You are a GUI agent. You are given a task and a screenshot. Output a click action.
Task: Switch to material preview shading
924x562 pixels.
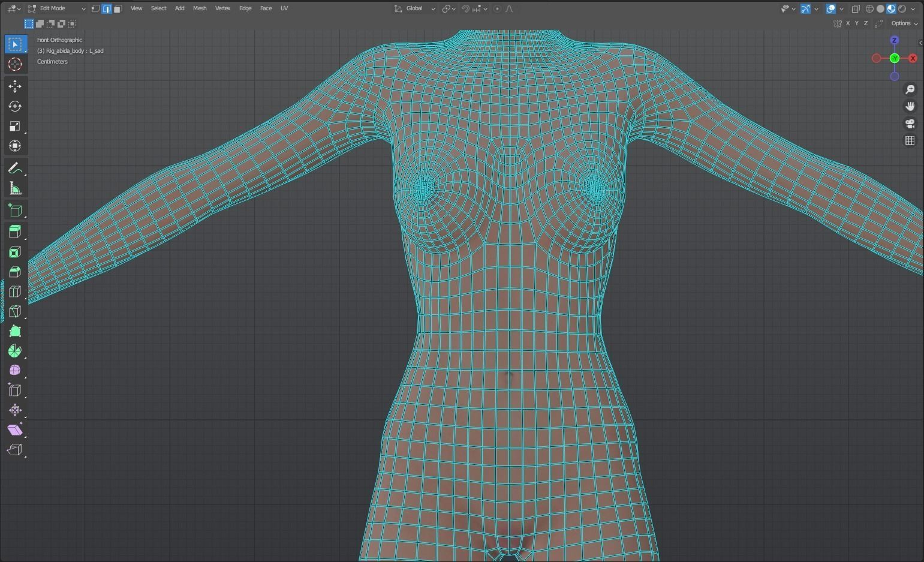891,8
